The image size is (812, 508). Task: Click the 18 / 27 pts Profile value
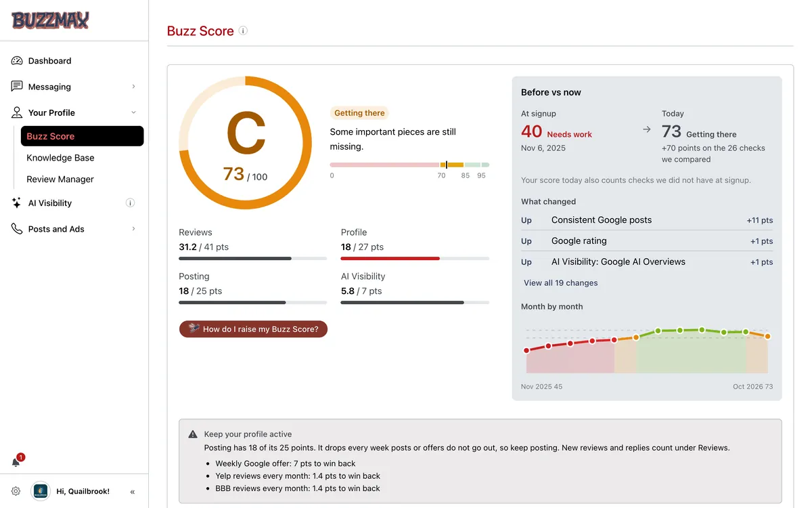(x=362, y=247)
